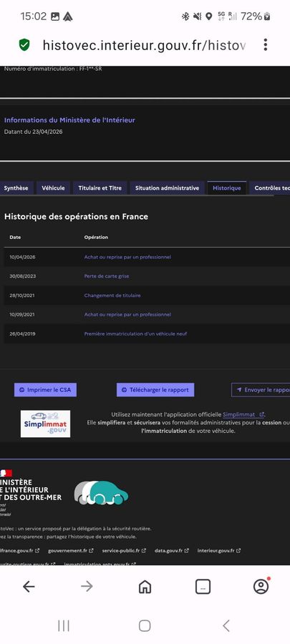Go back with browser back arrow
The height and width of the screenshot is (644, 290).
click(29, 587)
